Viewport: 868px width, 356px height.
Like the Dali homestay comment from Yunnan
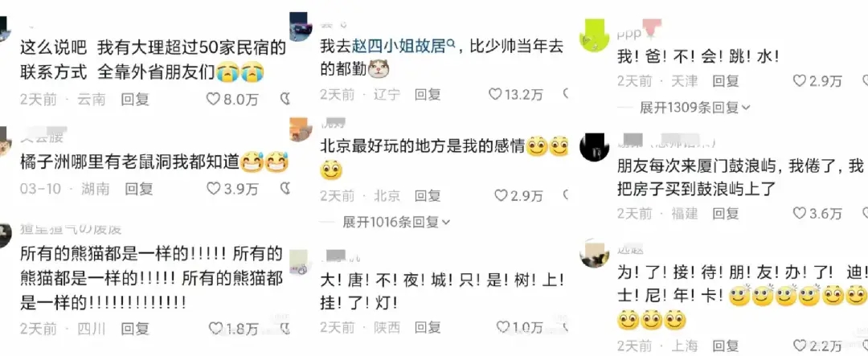coord(214,99)
